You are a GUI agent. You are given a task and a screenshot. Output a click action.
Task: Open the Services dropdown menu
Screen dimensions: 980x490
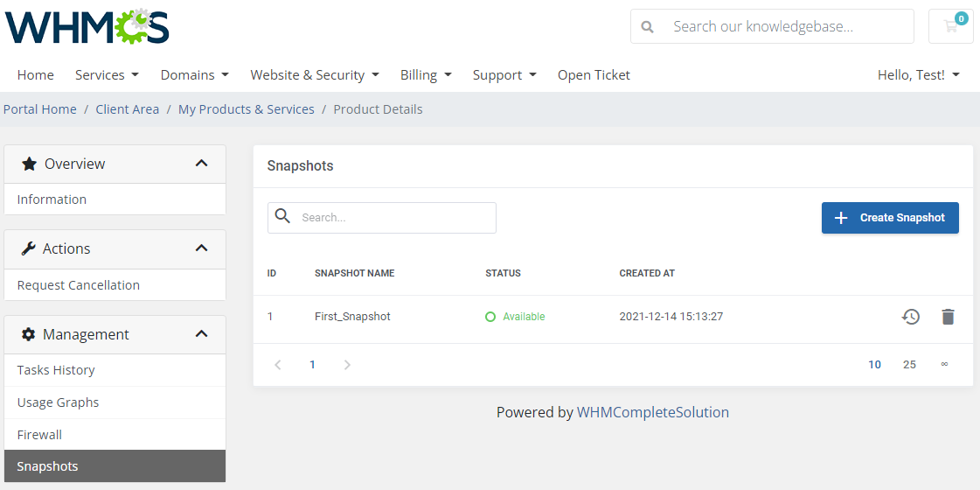(x=107, y=75)
